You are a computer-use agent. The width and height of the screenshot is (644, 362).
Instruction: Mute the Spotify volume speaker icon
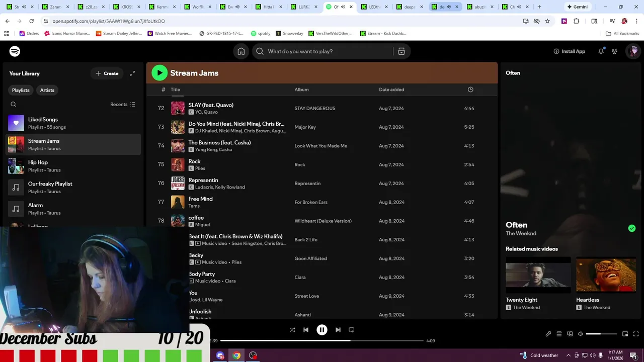[580, 334]
